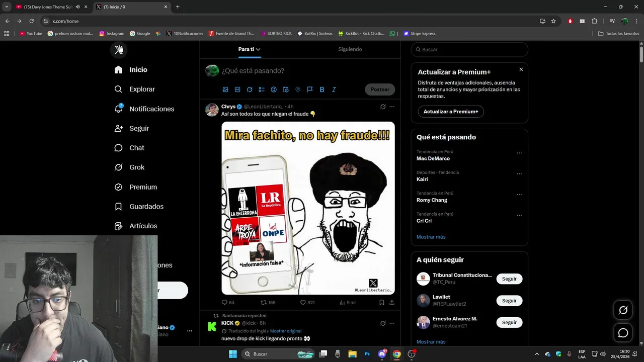This screenshot has height=362, width=644.
Task: Open Chat in the sidebar
Action: click(129, 148)
